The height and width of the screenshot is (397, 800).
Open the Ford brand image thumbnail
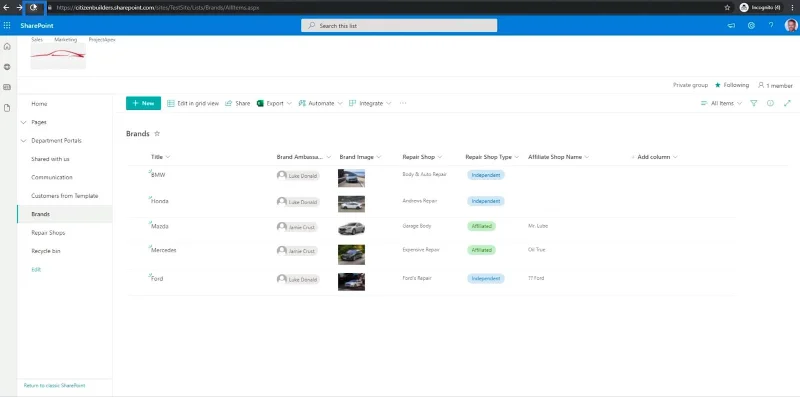pos(352,282)
